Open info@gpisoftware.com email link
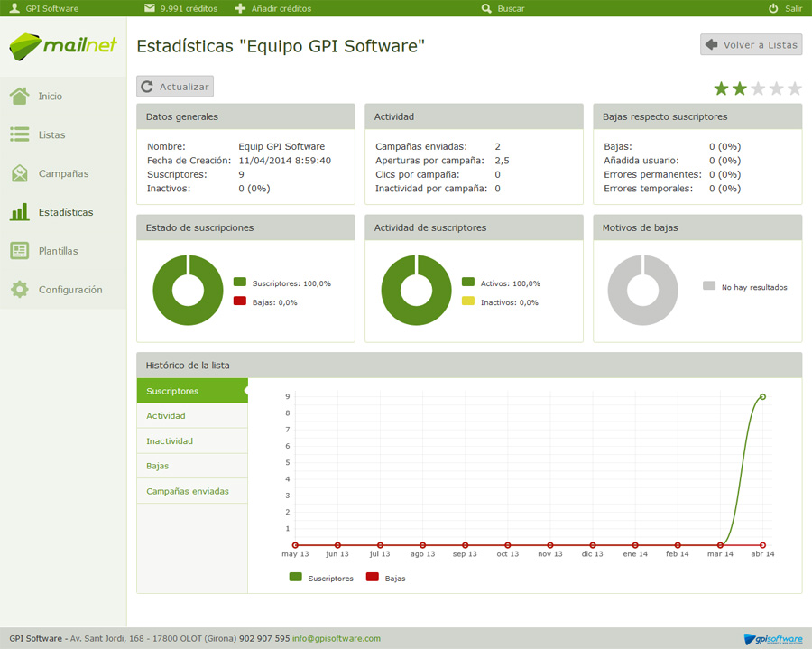812x649 pixels. point(337,639)
